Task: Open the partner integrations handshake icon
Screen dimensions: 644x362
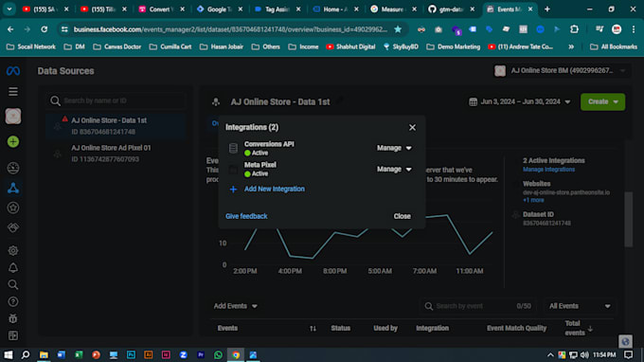Action: (13, 227)
